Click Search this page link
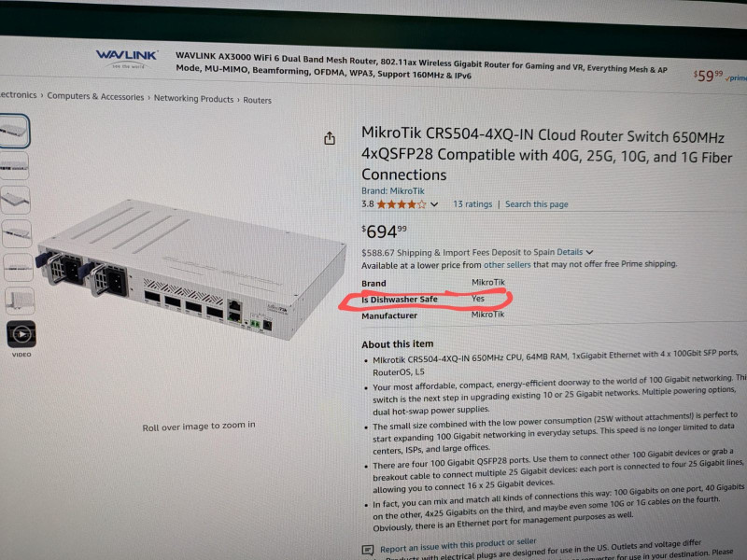This screenshot has width=747, height=560. pos(536,204)
